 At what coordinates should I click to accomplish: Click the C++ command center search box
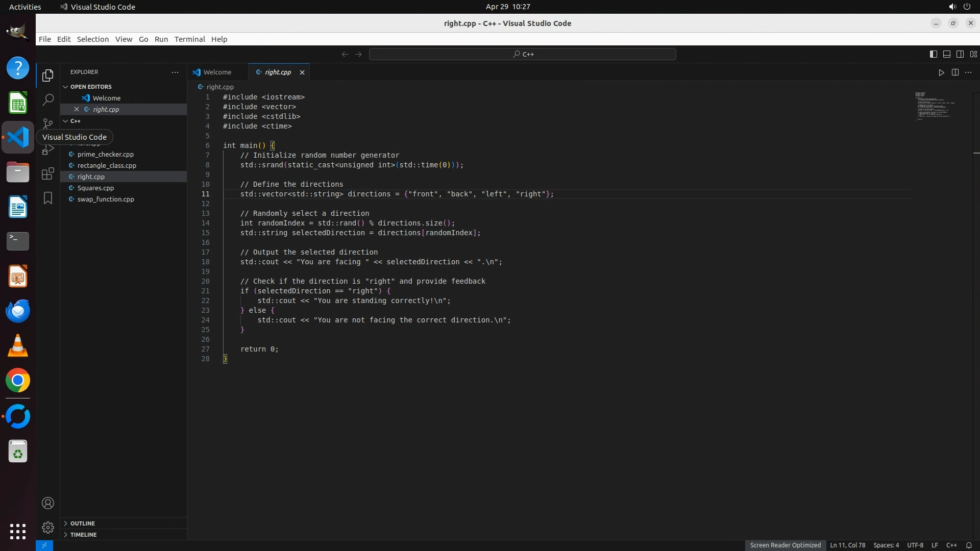coord(523,54)
